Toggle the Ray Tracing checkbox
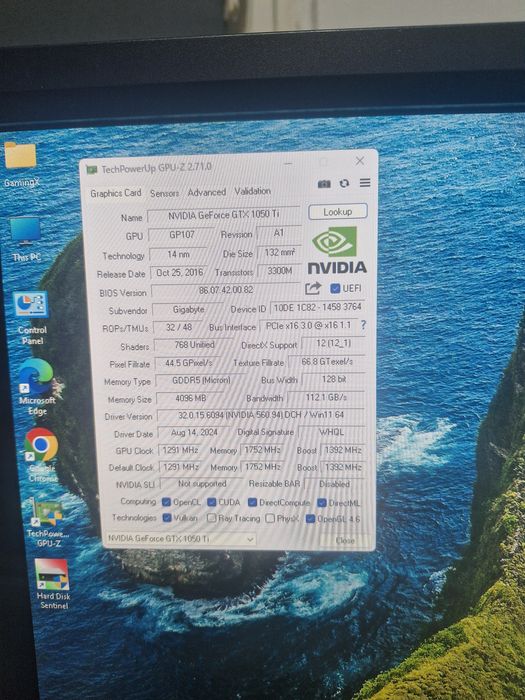Viewport: 525px width, 700px height. 212,518
